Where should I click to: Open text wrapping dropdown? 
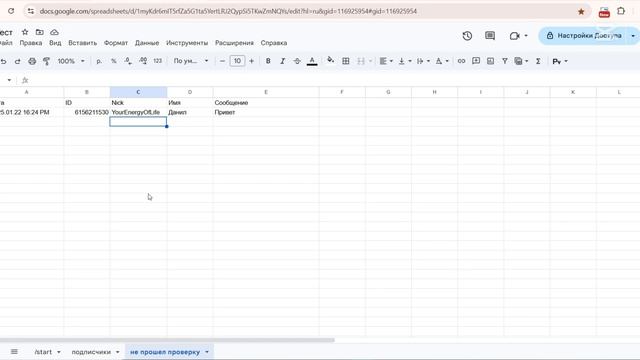(x=423, y=61)
